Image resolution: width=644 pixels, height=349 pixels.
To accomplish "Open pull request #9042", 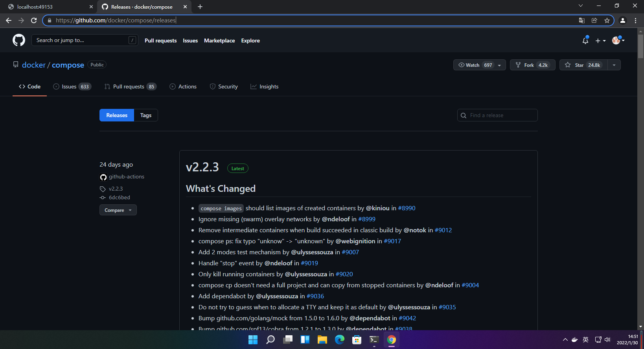I will (x=407, y=318).
